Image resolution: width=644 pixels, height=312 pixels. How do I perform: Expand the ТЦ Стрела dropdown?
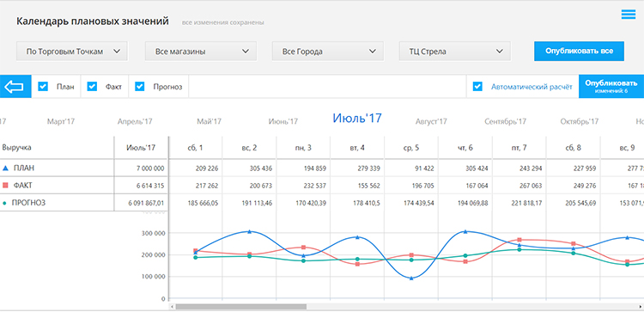(x=454, y=52)
